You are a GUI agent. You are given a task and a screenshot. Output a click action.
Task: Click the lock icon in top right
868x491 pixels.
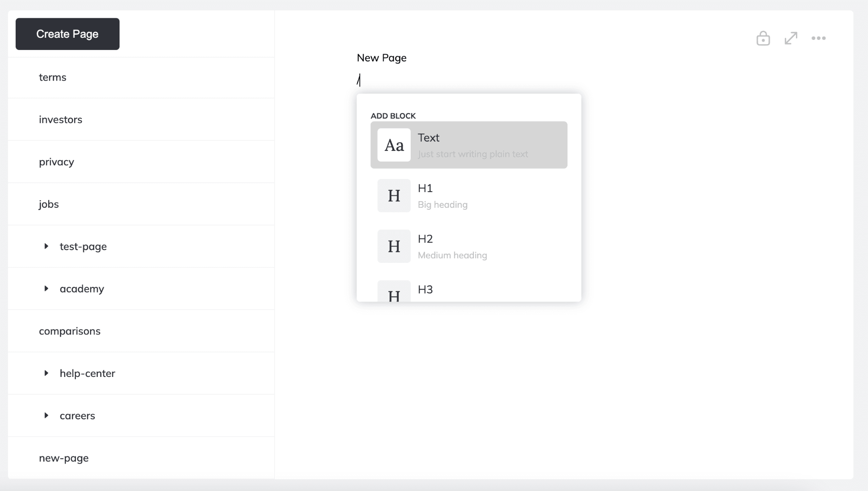tap(763, 39)
